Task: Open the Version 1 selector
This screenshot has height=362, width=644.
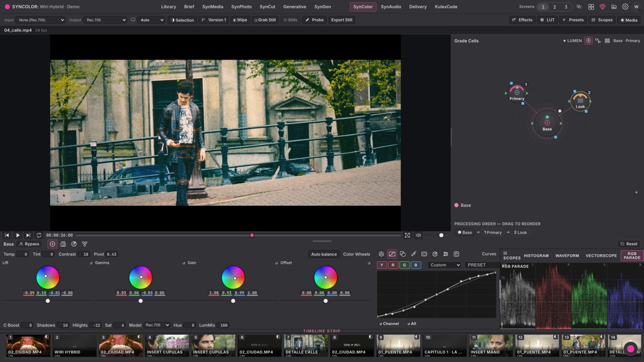Action: [x=214, y=20]
